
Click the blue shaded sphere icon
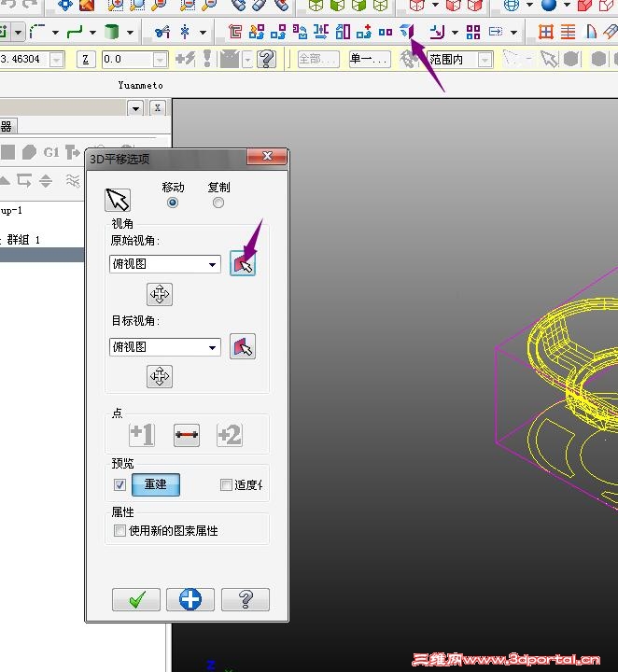coord(549,5)
